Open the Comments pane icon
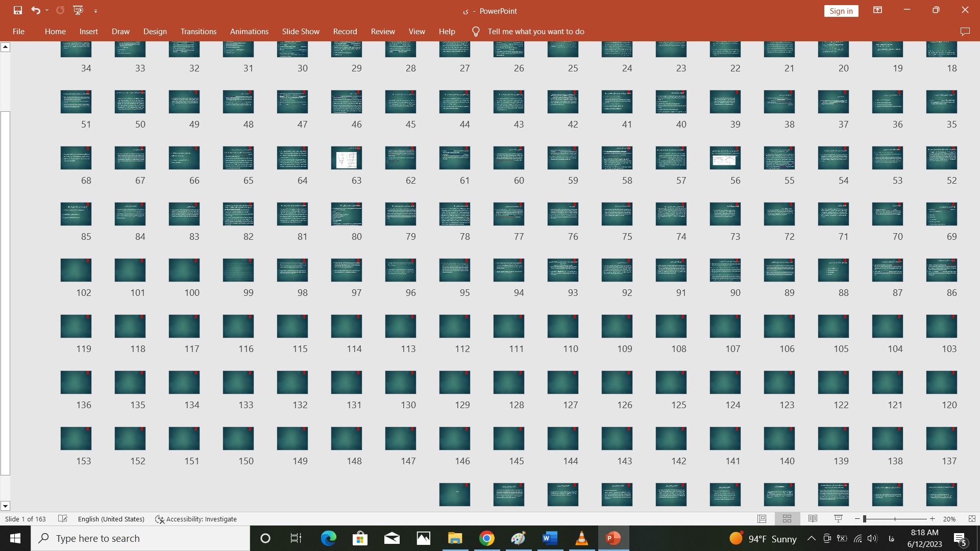The width and height of the screenshot is (980, 551). pos(965,32)
